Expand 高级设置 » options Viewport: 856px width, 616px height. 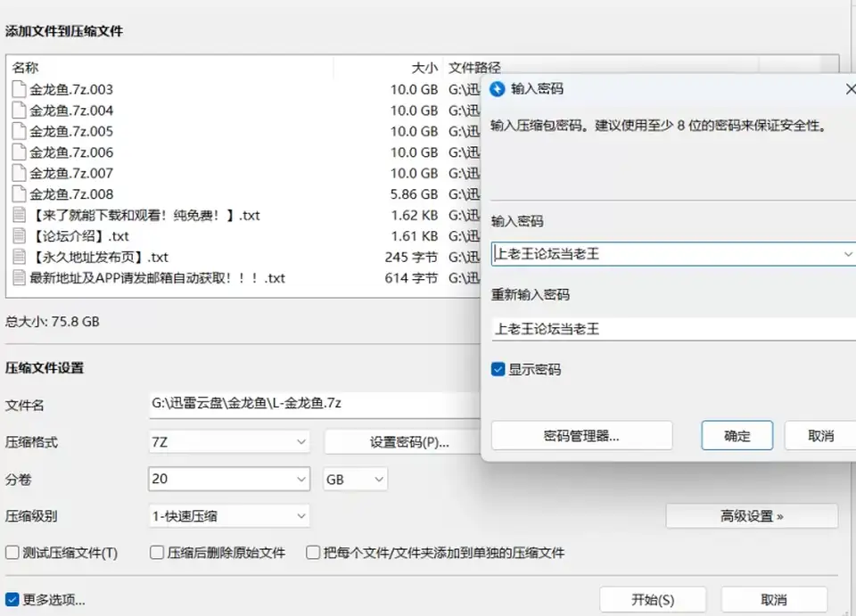coord(752,515)
